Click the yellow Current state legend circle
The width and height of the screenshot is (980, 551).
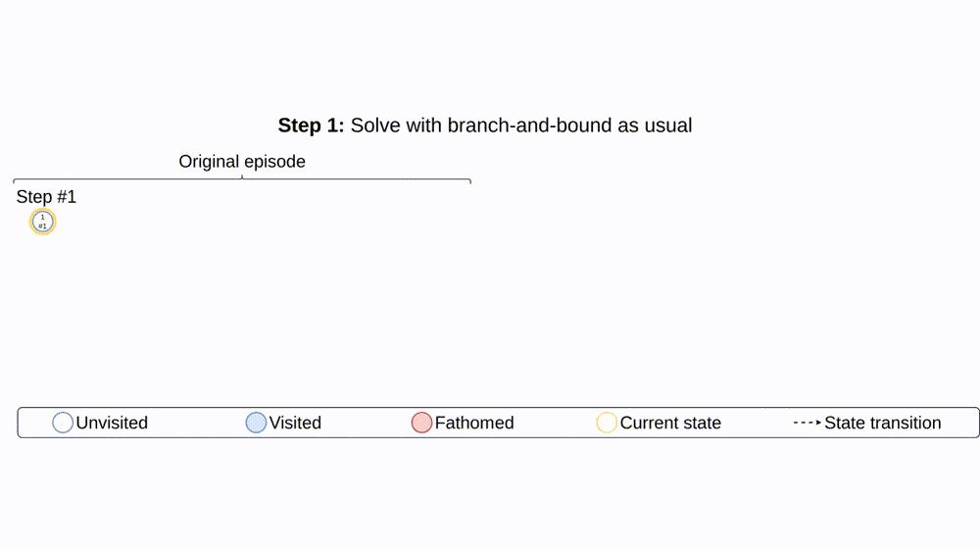point(607,423)
